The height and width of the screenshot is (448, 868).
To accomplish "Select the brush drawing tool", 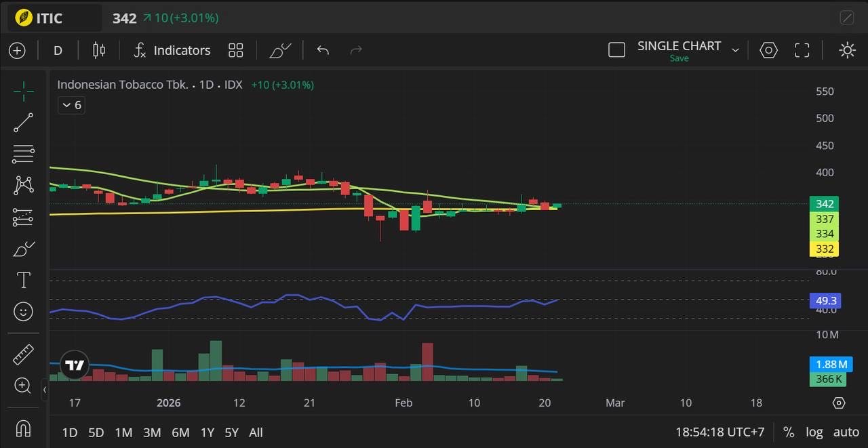I will pyautogui.click(x=23, y=249).
